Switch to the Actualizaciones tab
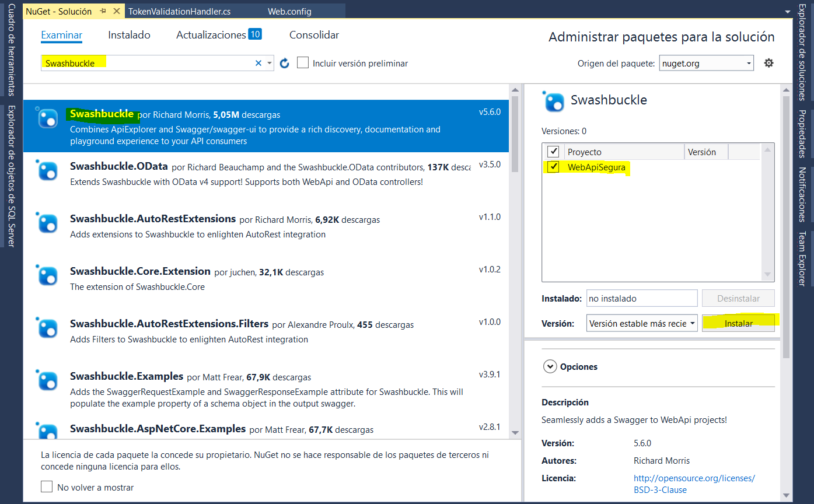The image size is (814, 504). [211, 35]
